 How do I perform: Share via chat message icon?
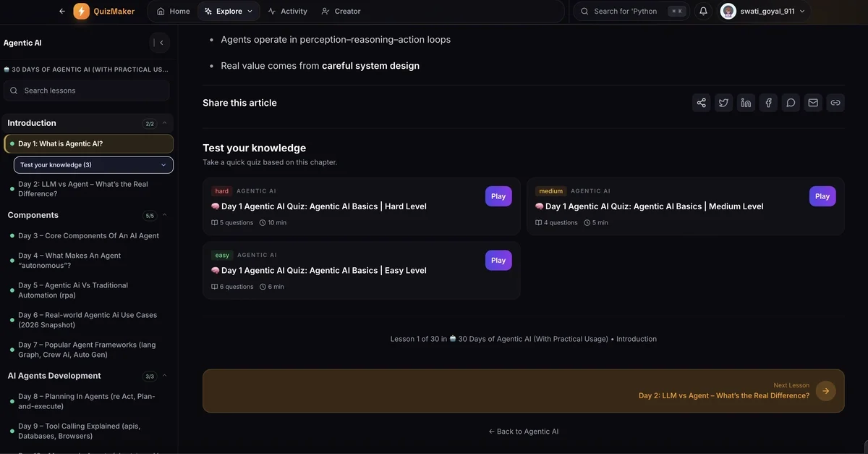point(791,103)
